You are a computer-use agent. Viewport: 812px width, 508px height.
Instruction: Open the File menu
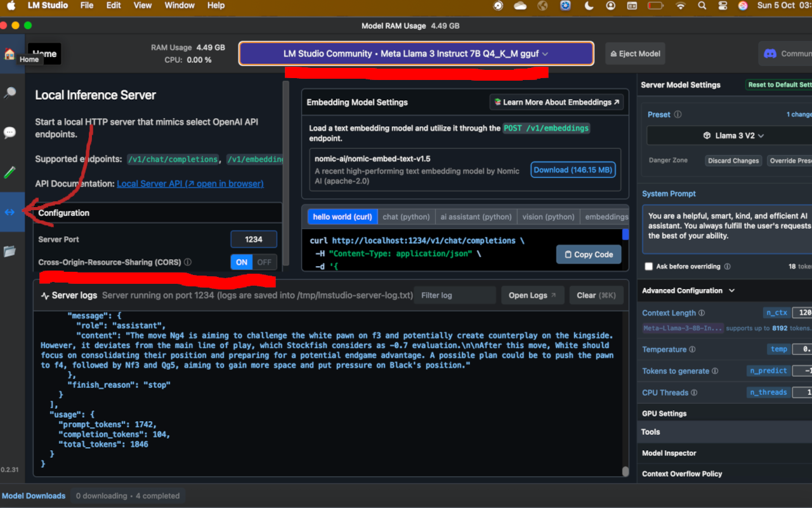tap(87, 6)
